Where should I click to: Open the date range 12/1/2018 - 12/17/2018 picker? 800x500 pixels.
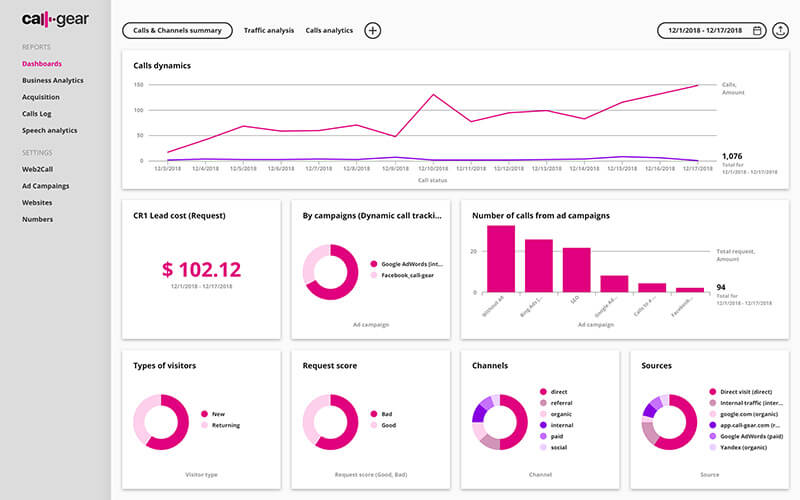pos(704,31)
